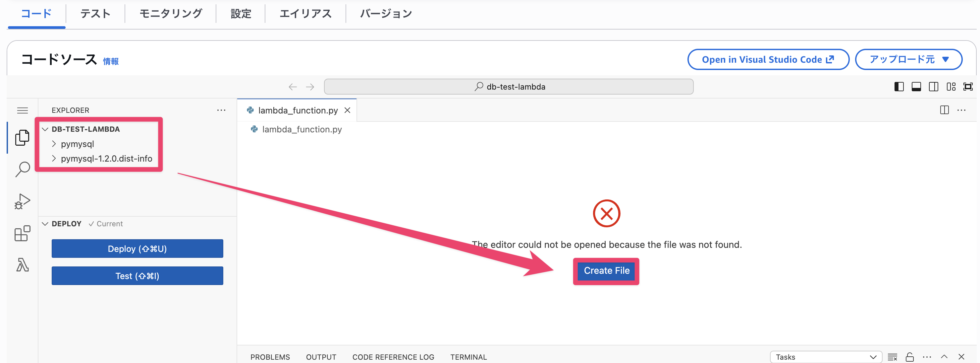
Task: Toggle bottom panel visibility
Action: click(916, 87)
